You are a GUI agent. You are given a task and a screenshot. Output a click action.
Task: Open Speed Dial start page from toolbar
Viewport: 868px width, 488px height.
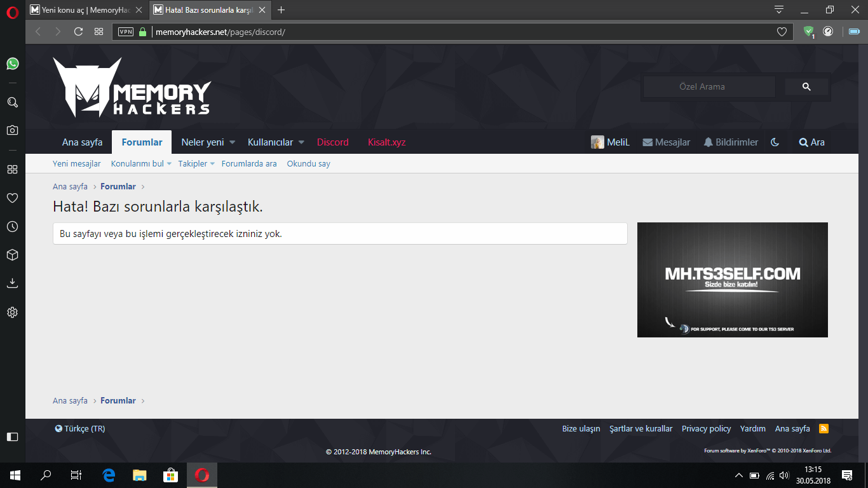coord(98,31)
